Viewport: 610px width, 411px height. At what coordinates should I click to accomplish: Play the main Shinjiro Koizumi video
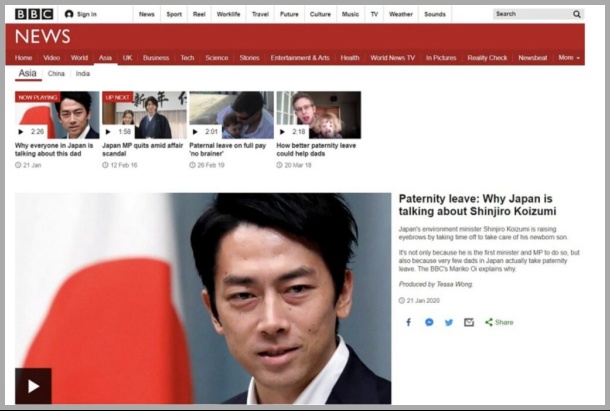[x=33, y=385]
